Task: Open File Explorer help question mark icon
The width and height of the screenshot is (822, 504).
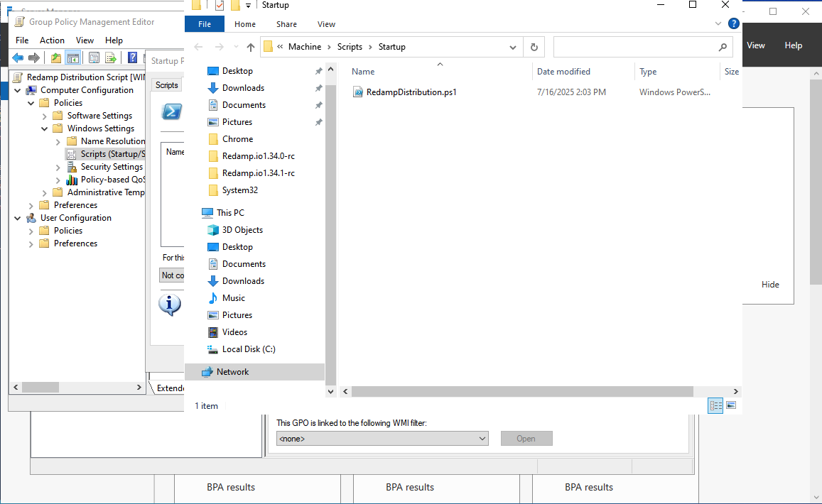Action: tap(734, 23)
